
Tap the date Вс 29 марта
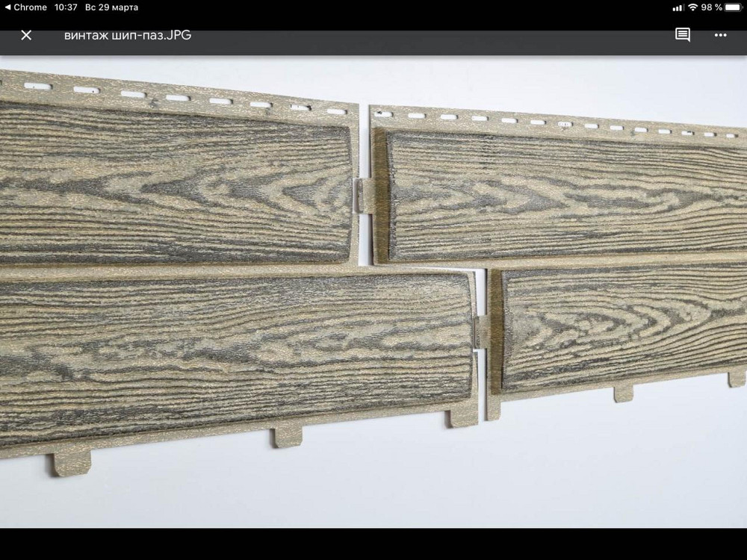coord(111,7)
